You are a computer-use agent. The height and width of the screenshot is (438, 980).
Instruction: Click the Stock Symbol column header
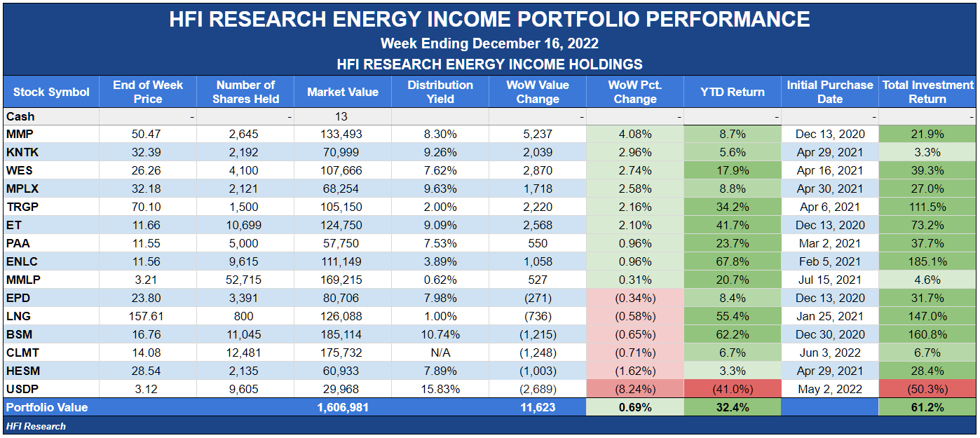[51, 92]
